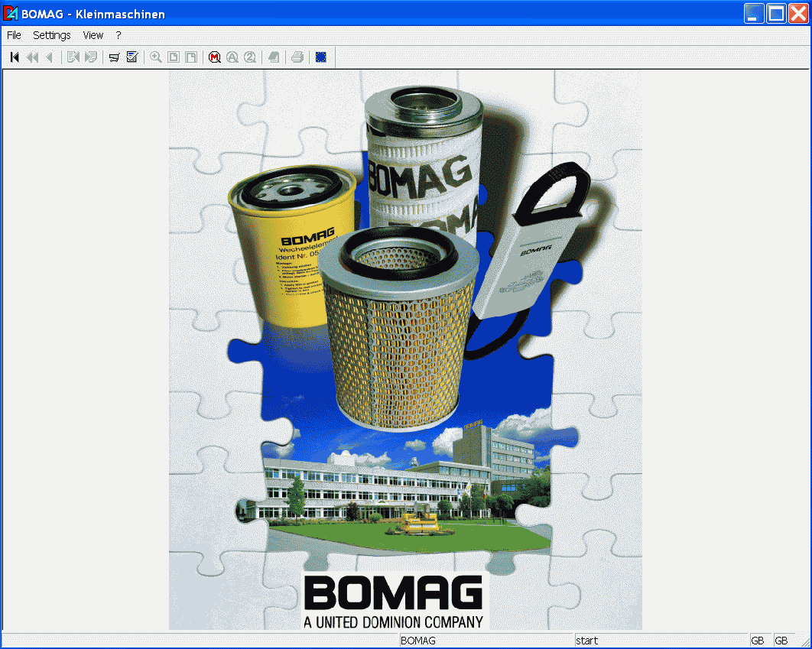Screen dimensions: 812x649
Task: Click the 'start' status bar field
Action: [x=661, y=641]
